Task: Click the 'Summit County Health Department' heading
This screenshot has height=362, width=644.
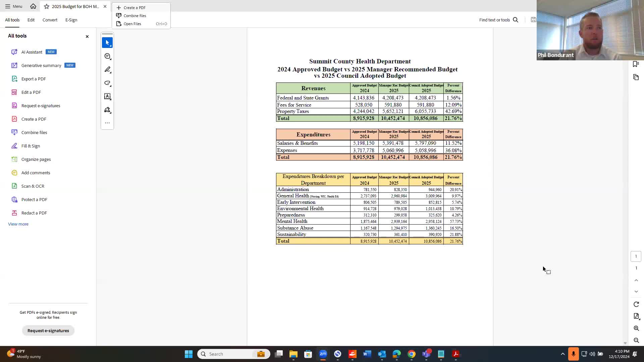Action: [360, 61]
